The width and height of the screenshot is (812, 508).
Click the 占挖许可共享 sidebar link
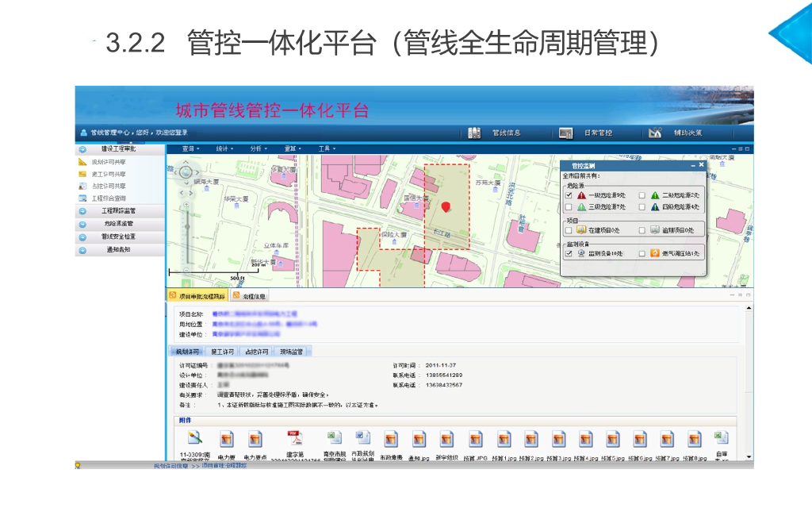pyautogui.click(x=108, y=186)
